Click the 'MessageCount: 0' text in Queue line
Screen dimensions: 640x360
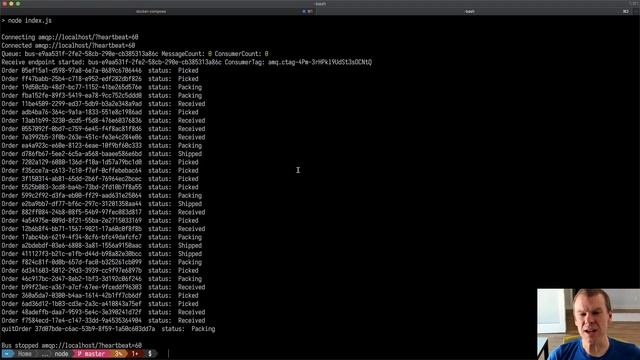(187, 54)
